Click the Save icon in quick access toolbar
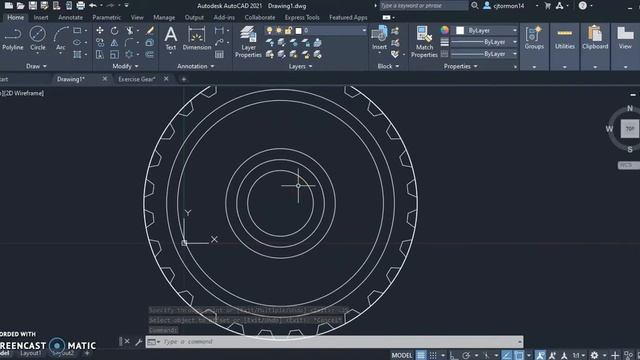Screen dimensions: 640x360 [x=33, y=6]
